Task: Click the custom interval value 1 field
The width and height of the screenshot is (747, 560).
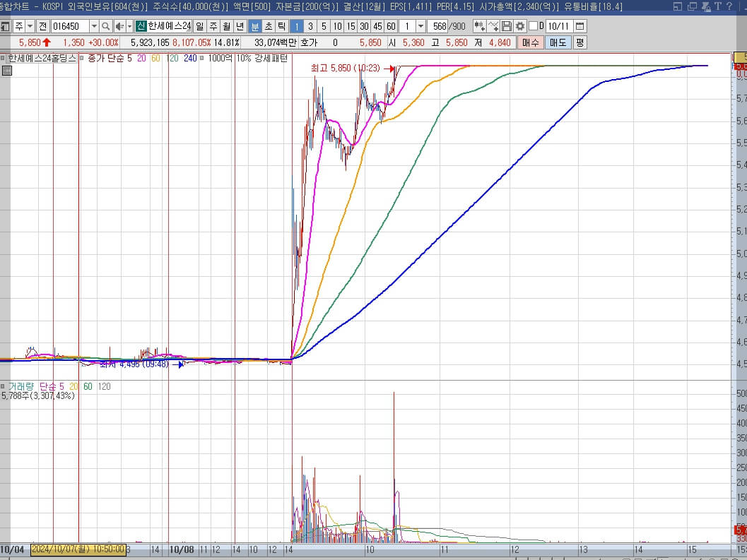Action: (407, 25)
